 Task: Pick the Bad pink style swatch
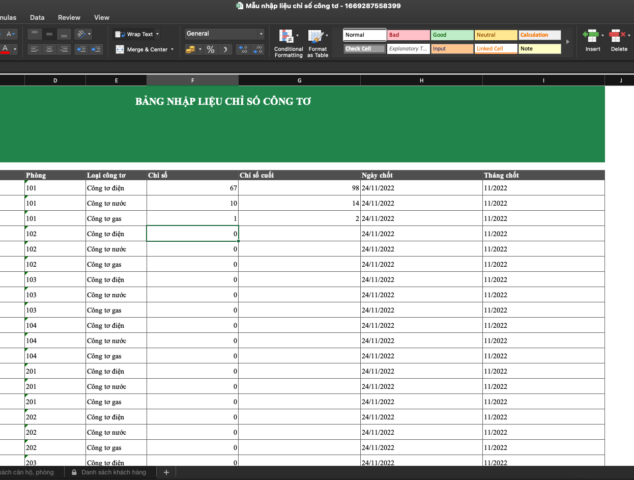(x=407, y=35)
